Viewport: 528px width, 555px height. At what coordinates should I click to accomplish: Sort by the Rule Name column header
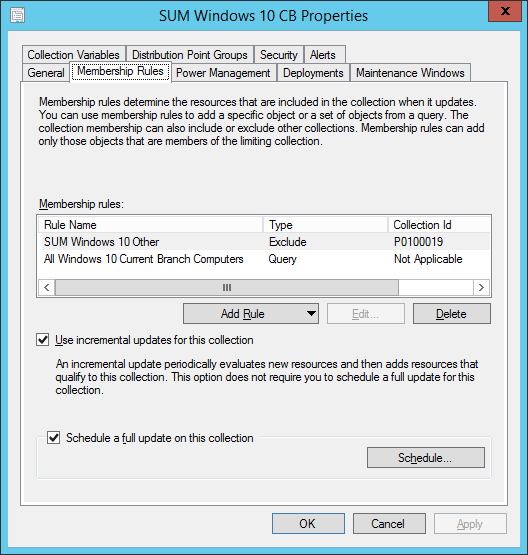tap(150, 225)
